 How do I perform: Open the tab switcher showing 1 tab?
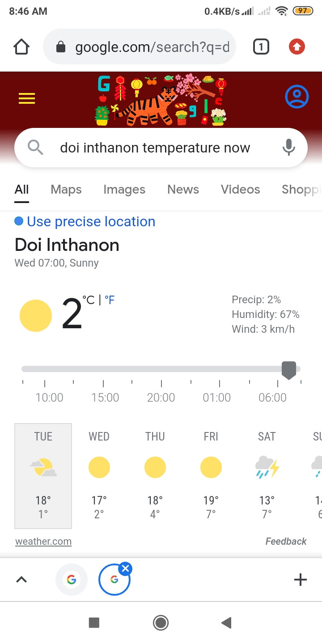261,47
